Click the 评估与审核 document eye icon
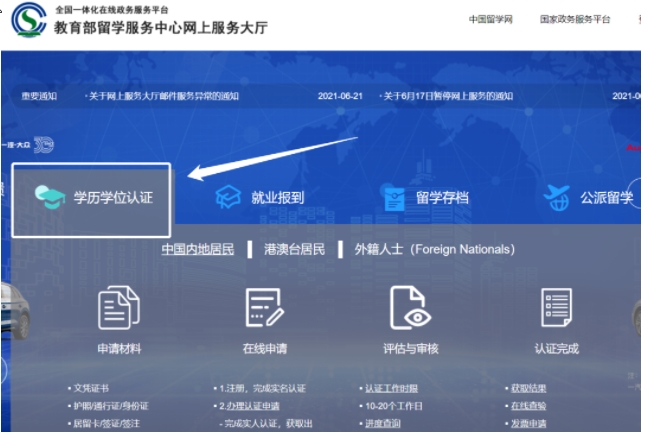Screen dimensions: 646x433 [x=410, y=308]
